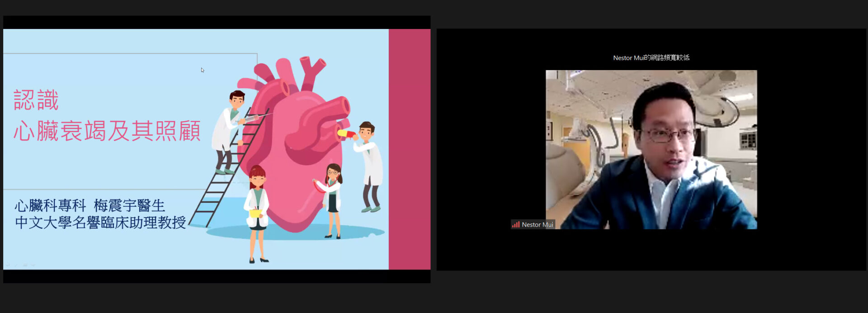Click the dark pink sidebar on the slide
This screenshot has width=868, height=313.
[409, 149]
